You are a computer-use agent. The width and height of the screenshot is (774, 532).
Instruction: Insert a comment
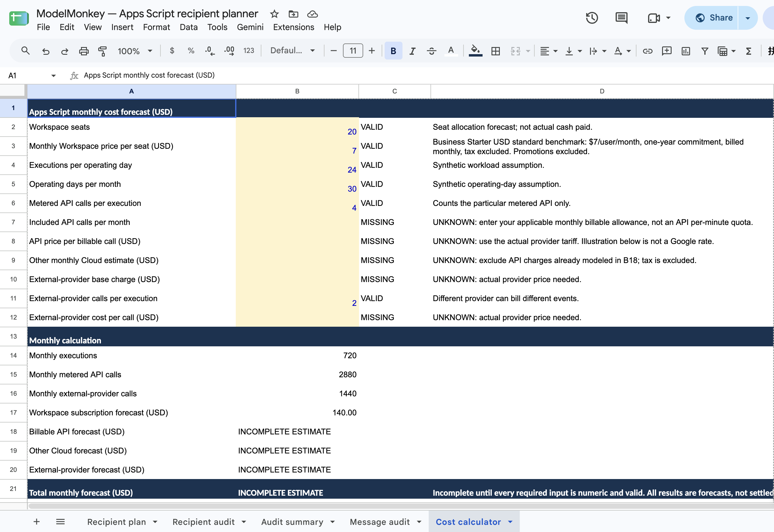tap(666, 51)
